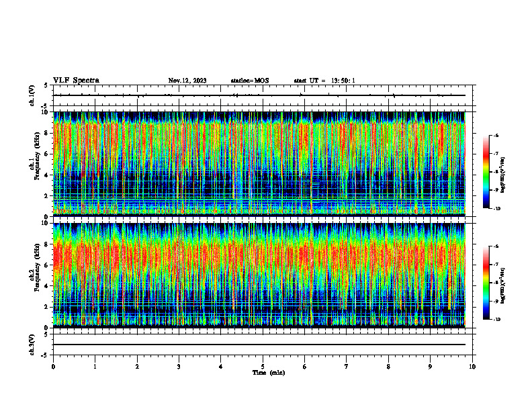
Task: Click the 6 kHz tick of ch.1 spectrogram
Action: tap(47, 154)
